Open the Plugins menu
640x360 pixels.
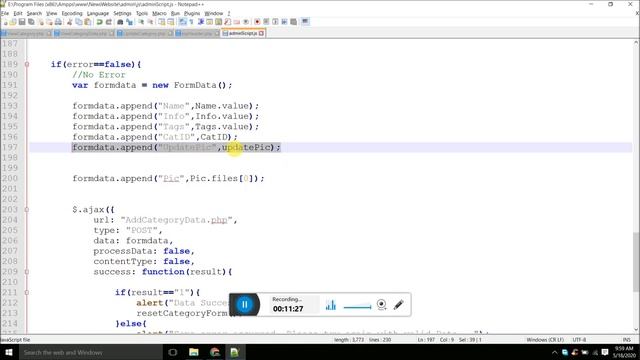(192, 13)
